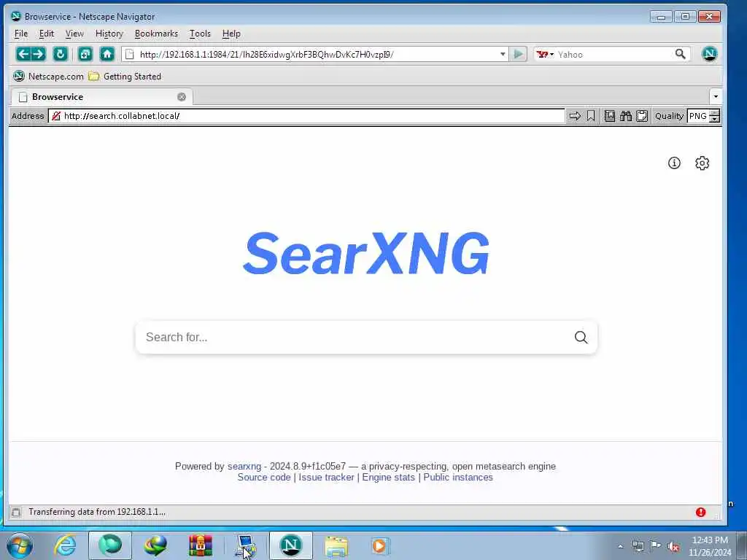
Task: Open the Windows Explorer taskbar folder
Action: (336, 545)
